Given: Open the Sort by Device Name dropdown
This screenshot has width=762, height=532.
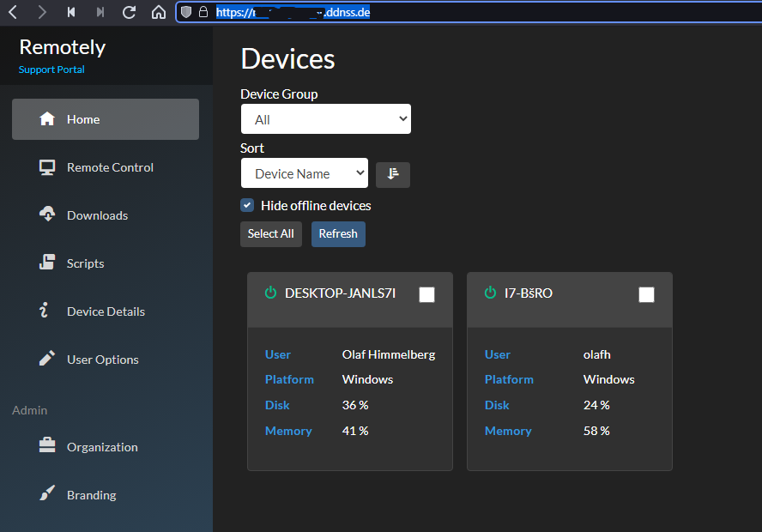Looking at the screenshot, I should coord(305,173).
